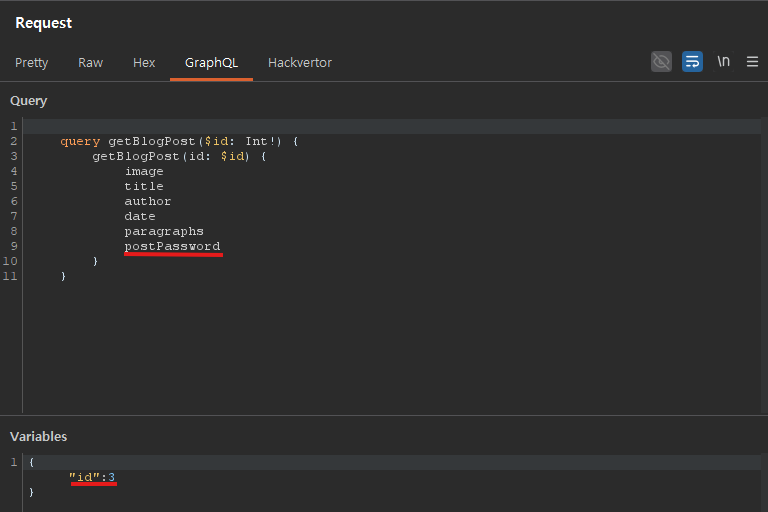Toggle the word wrap icon
Image resolution: width=768 pixels, height=512 pixels.
click(692, 62)
